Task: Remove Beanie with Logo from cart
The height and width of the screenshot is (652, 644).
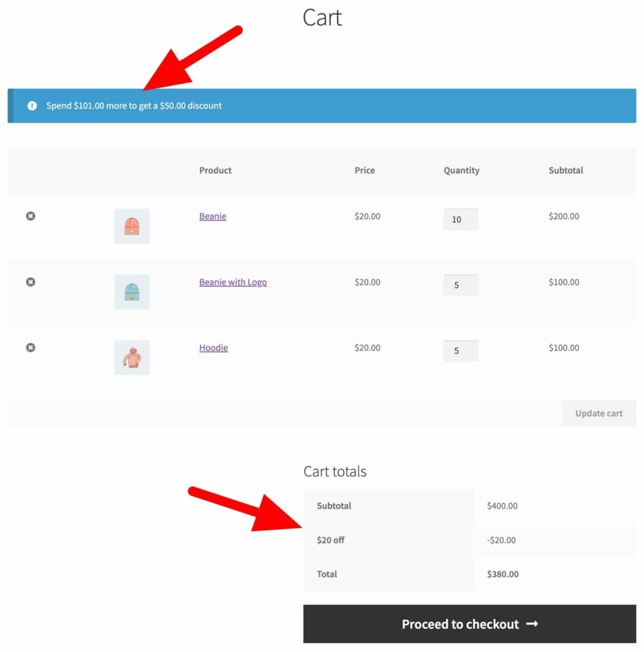Action: coord(31,282)
